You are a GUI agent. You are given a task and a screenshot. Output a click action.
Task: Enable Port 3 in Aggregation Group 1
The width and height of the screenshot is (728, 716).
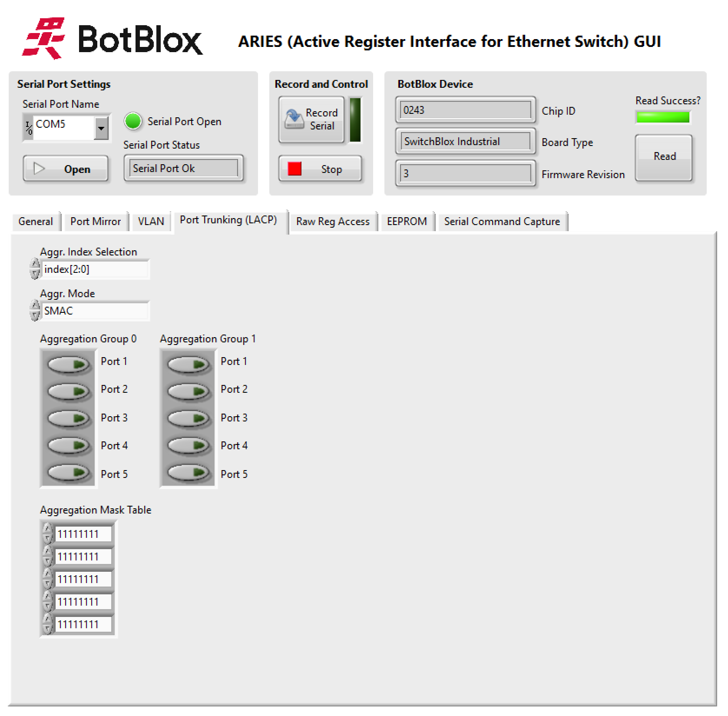[189, 419]
